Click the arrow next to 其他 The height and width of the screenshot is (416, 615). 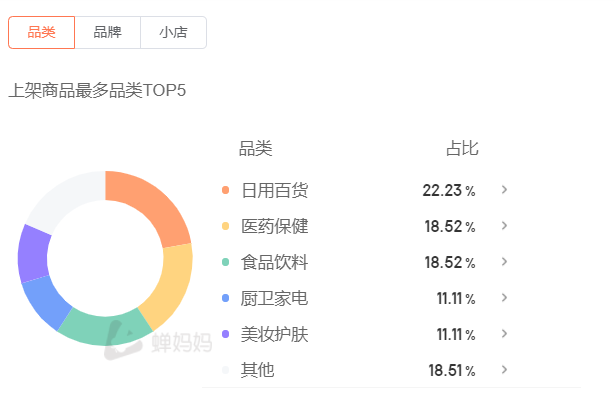[504, 370]
